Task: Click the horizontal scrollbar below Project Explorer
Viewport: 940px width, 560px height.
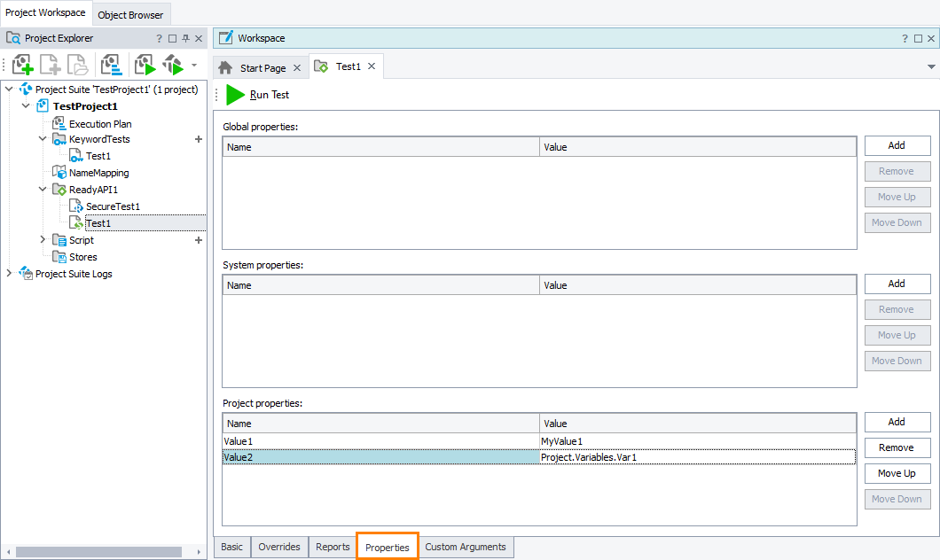Action: [x=98, y=550]
